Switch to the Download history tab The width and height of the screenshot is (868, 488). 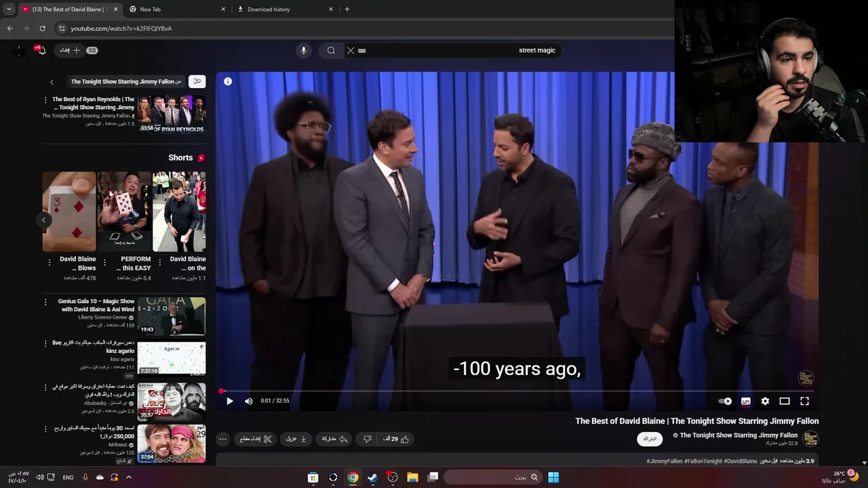pos(285,9)
